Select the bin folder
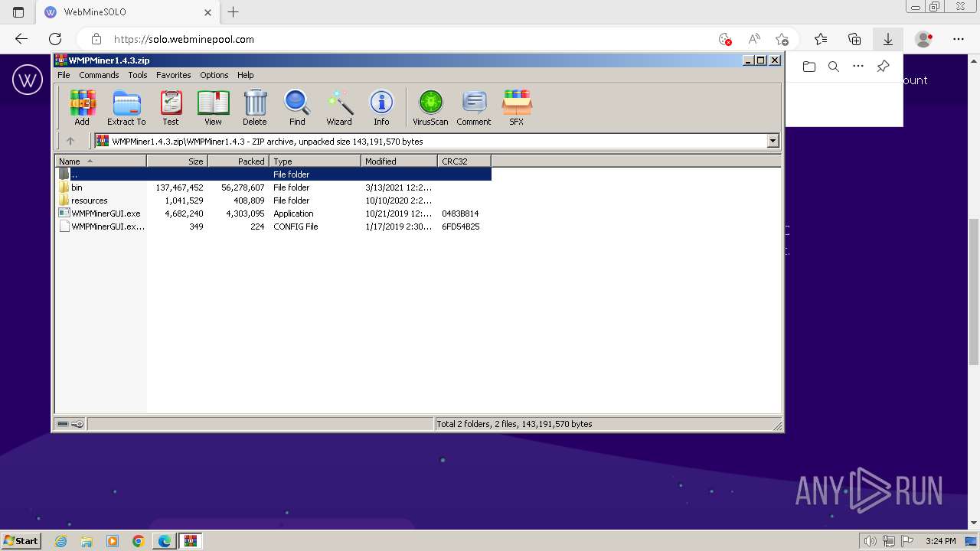Viewport: 980px width, 551px height. (273, 187)
